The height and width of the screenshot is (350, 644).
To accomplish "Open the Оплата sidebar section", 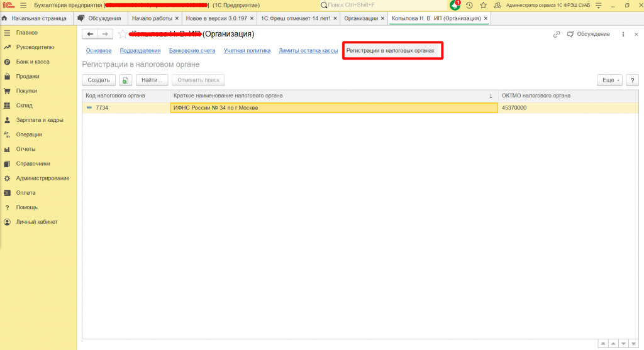I will coord(25,193).
